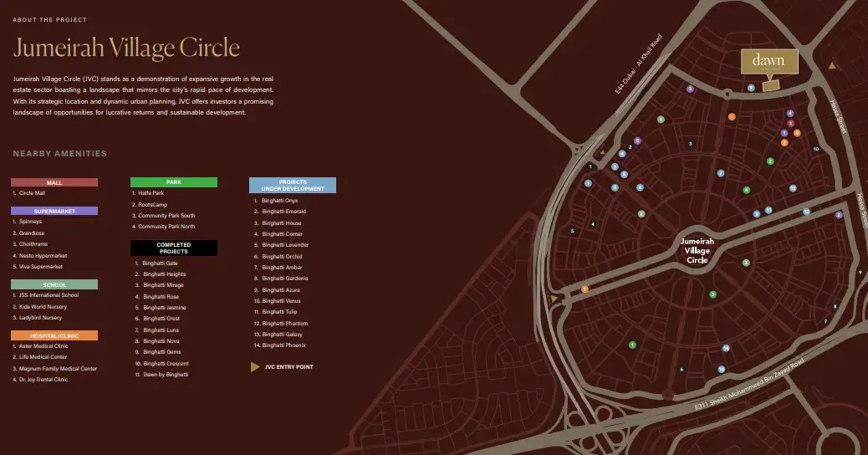
Task: Click the SCHOOL legend header
Action: point(54,284)
